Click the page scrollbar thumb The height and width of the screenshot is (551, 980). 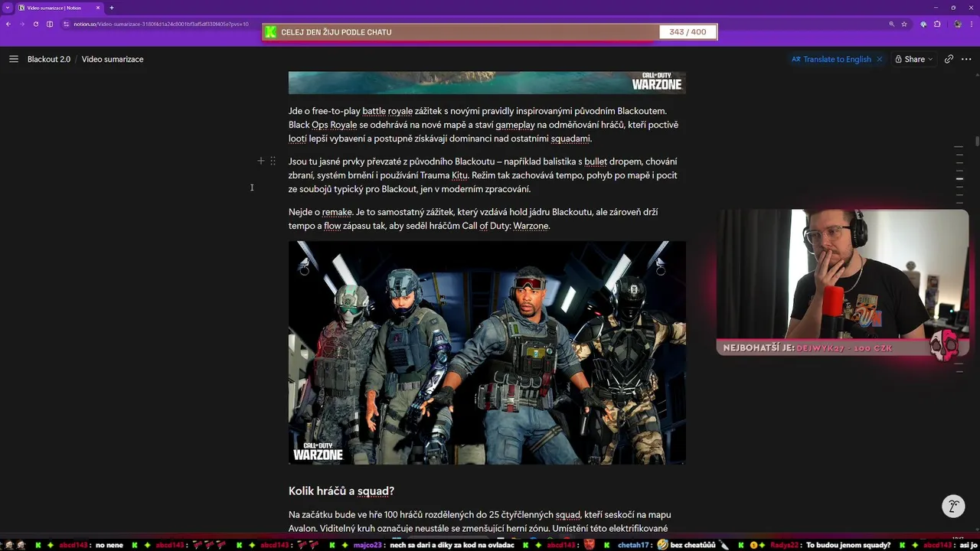click(x=977, y=142)
